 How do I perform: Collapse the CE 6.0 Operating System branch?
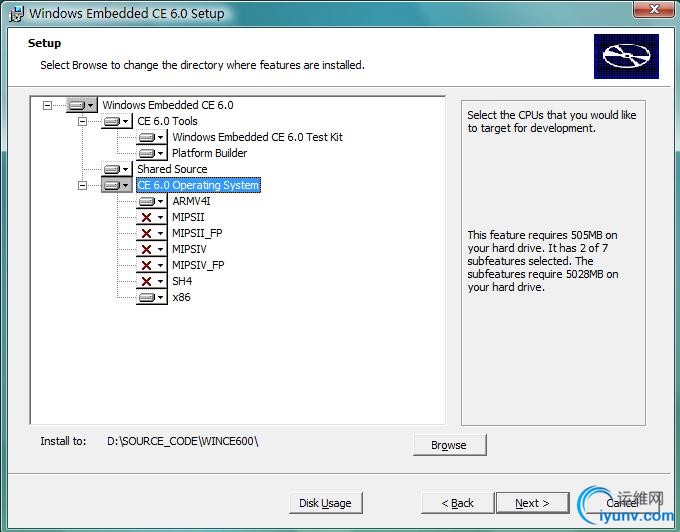pos(82,186)
